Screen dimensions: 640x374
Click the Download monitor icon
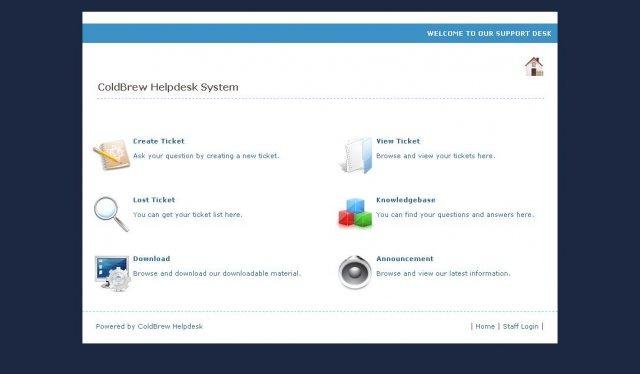coord(113,273)
